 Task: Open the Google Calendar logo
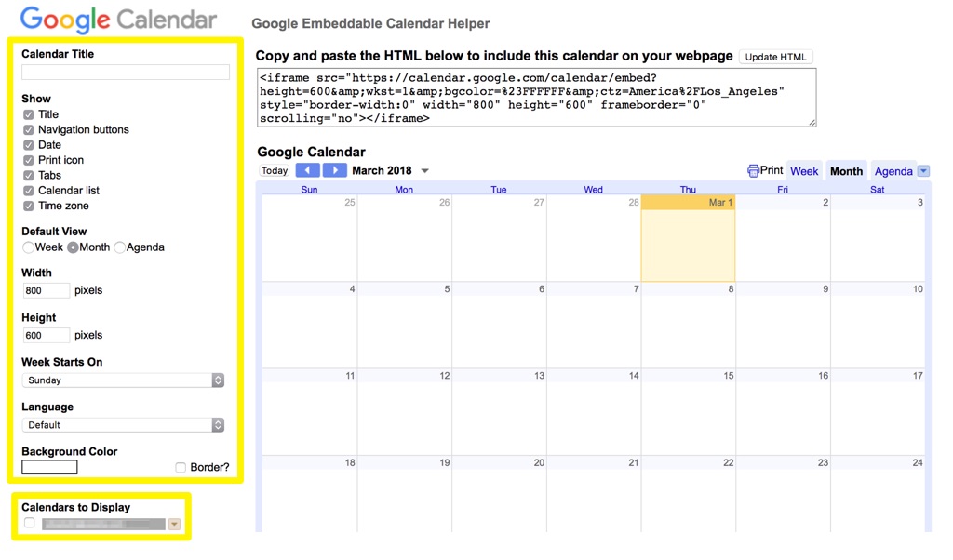coord(118,20)
